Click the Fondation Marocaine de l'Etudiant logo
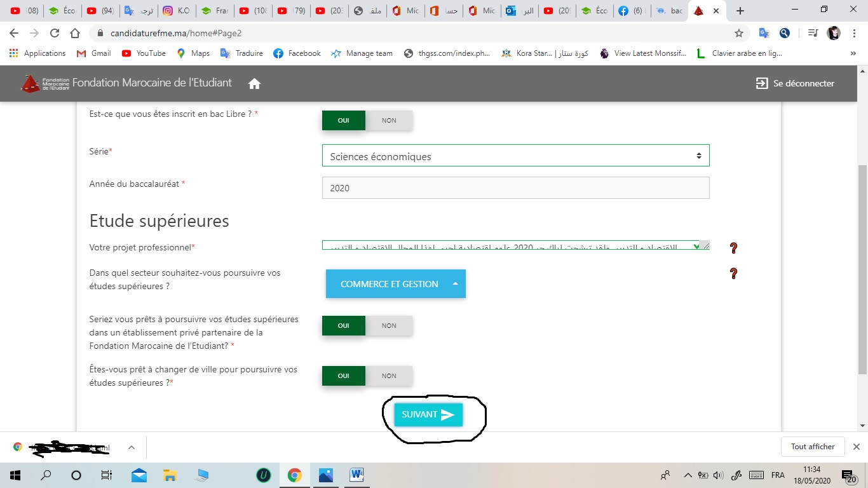The height and width of the screenshot is (488, 868). click(46, 83)
